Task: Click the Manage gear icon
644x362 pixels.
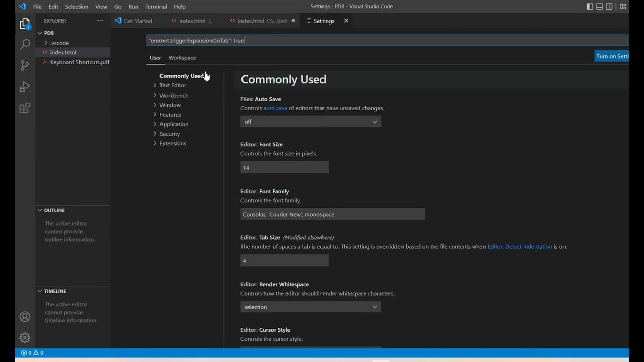Action: point(25,338)
